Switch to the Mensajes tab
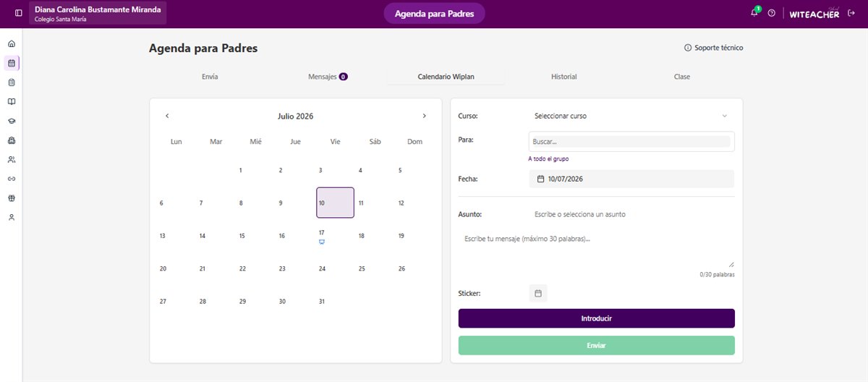This screenshot has height=382, width=868. 328,77
